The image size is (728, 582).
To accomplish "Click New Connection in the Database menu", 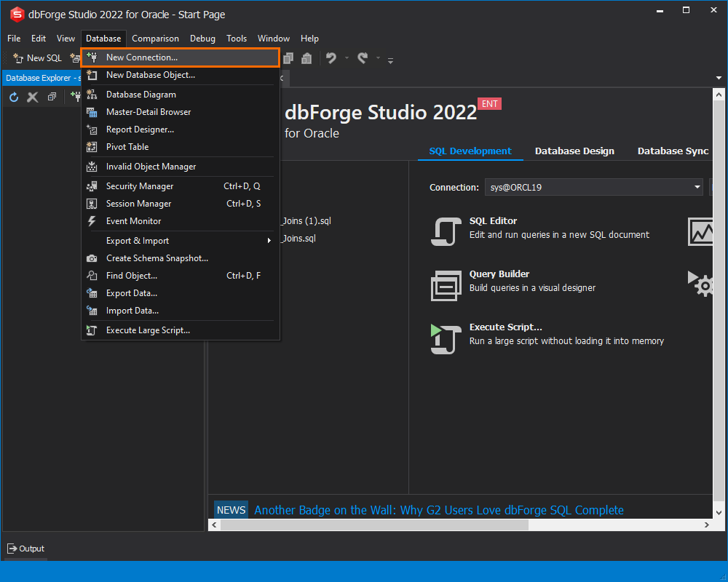I will pos(141,57).
